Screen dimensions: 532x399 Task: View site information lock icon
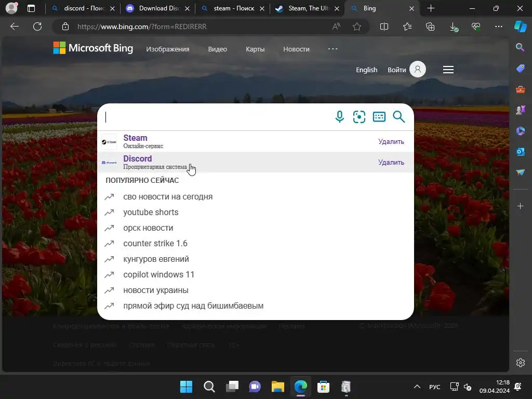[65, 26]
